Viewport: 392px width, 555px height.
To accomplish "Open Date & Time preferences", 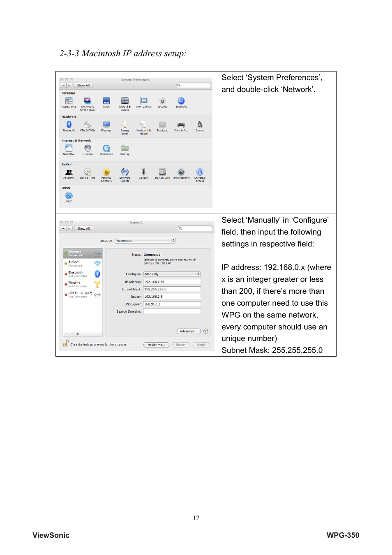I will 88,173.
